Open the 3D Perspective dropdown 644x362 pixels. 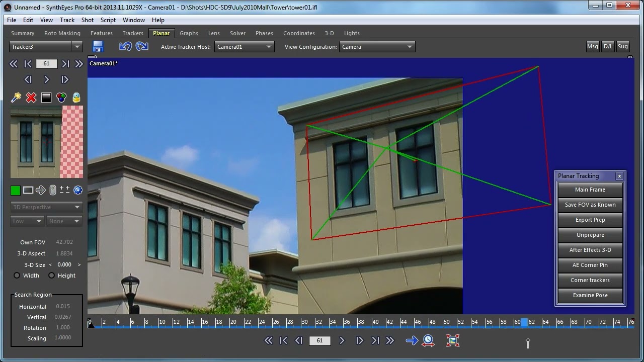click(x=46, y=207)
